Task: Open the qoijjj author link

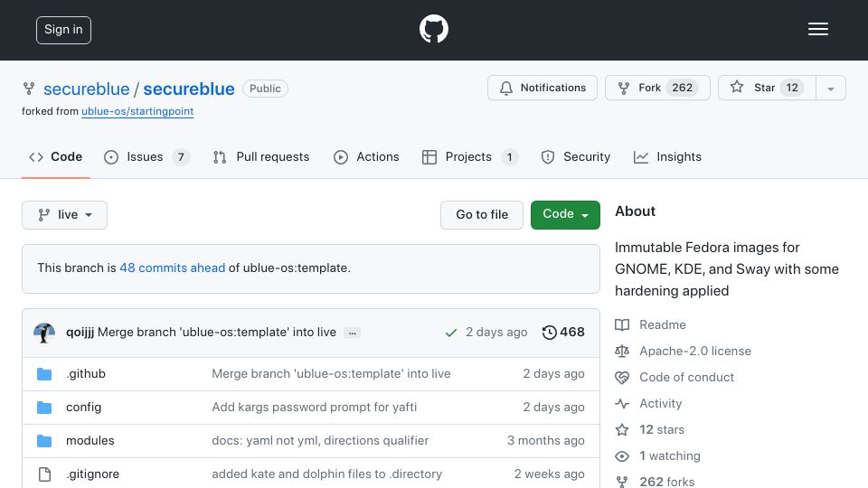Action: click(80, 333)
